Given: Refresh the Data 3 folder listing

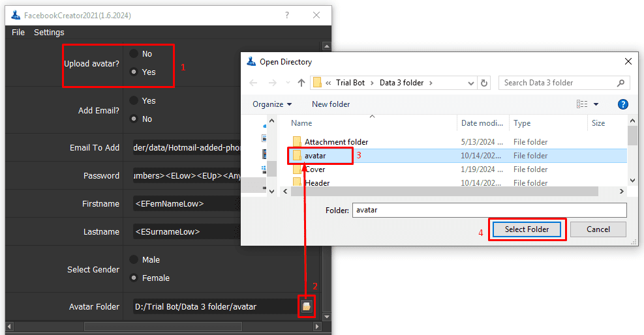Looking at the screenshot, I should 484,83.
